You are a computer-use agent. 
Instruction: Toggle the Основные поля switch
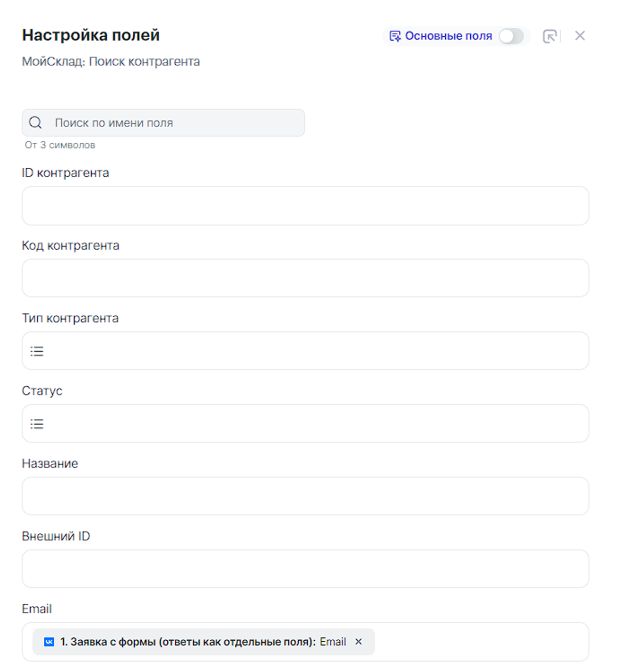point(511,36)
